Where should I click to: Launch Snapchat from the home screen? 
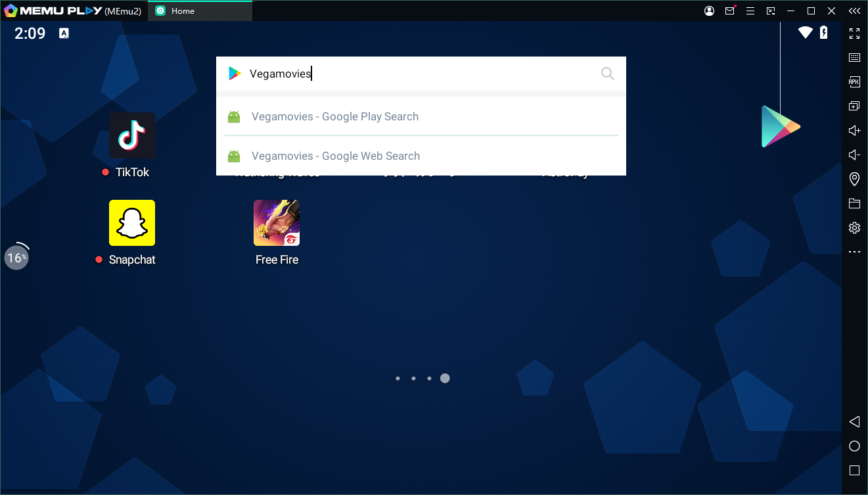point(132,223)
